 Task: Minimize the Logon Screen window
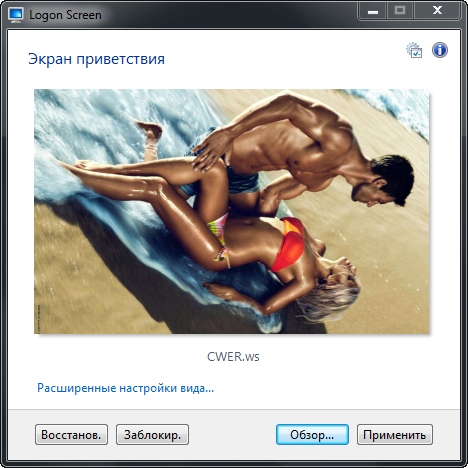373,11
